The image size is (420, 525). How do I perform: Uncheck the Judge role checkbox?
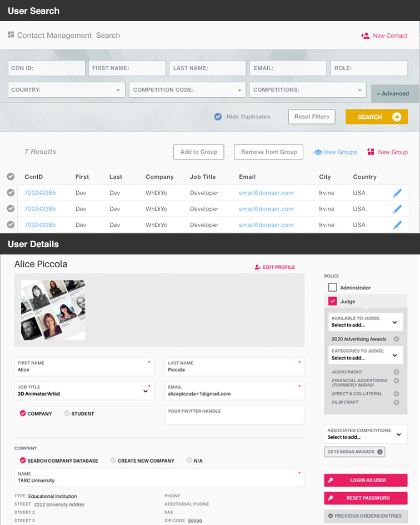pos(333,302)
